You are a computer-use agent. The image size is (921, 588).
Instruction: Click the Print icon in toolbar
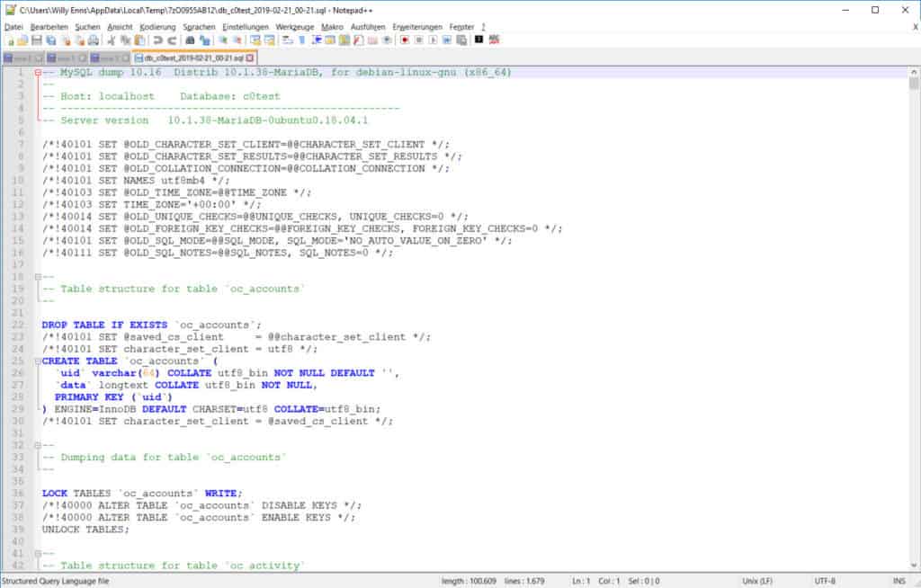(93, 40)
